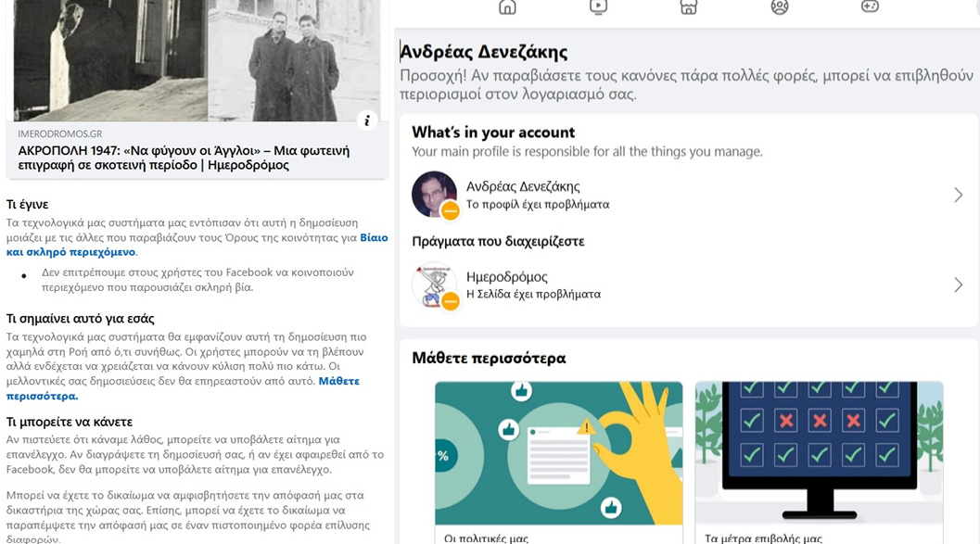Image resolution: width=980 pixels, height=544 pixels.
Task: Open the Home icon in top navigation
Action: (507, 6)
